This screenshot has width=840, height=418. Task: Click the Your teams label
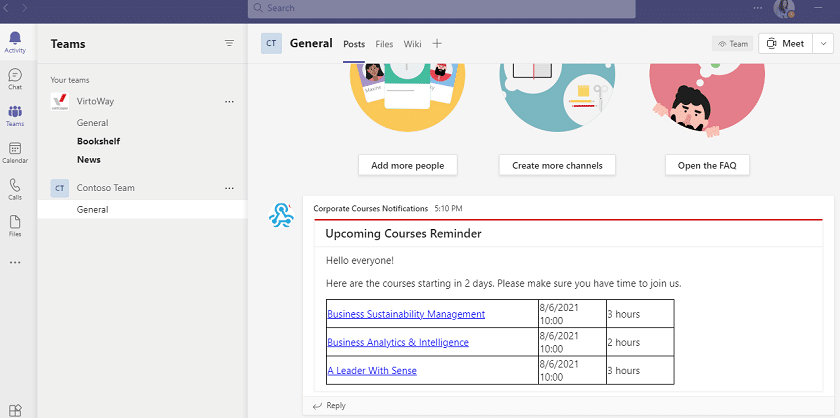[70, 80]
